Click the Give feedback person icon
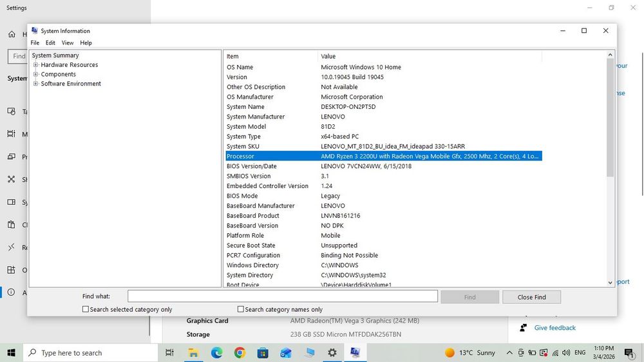 tap(523, 327)
